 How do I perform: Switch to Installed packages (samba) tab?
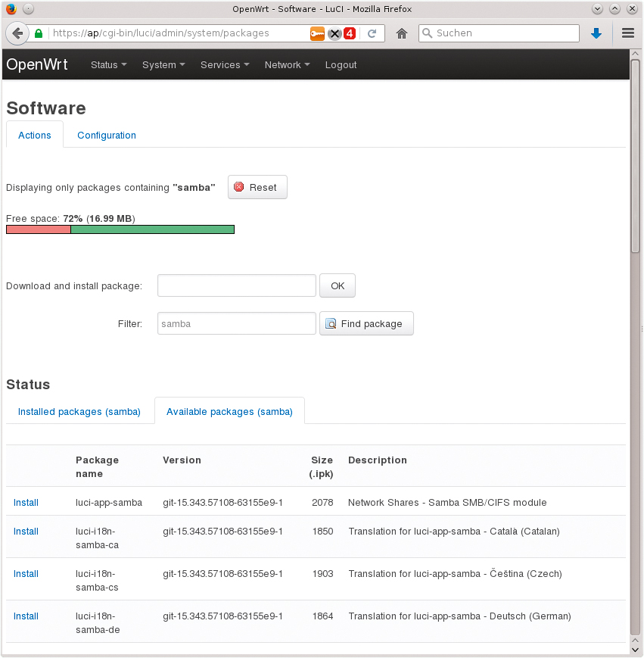(x=79, y=412)
